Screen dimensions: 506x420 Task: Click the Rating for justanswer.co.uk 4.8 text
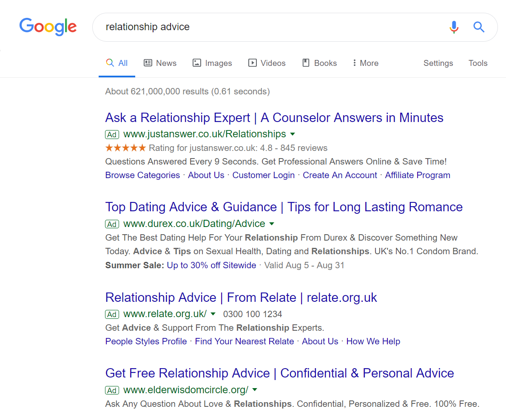238,148
